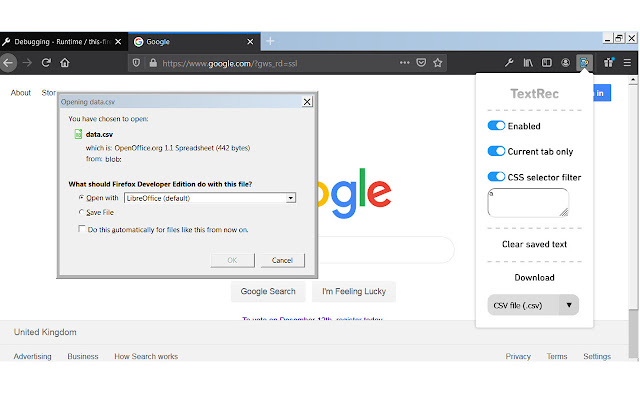Screen dimensions: 640x400
Task: Click Clear saved text in TextRec
Action: (534, 244)
